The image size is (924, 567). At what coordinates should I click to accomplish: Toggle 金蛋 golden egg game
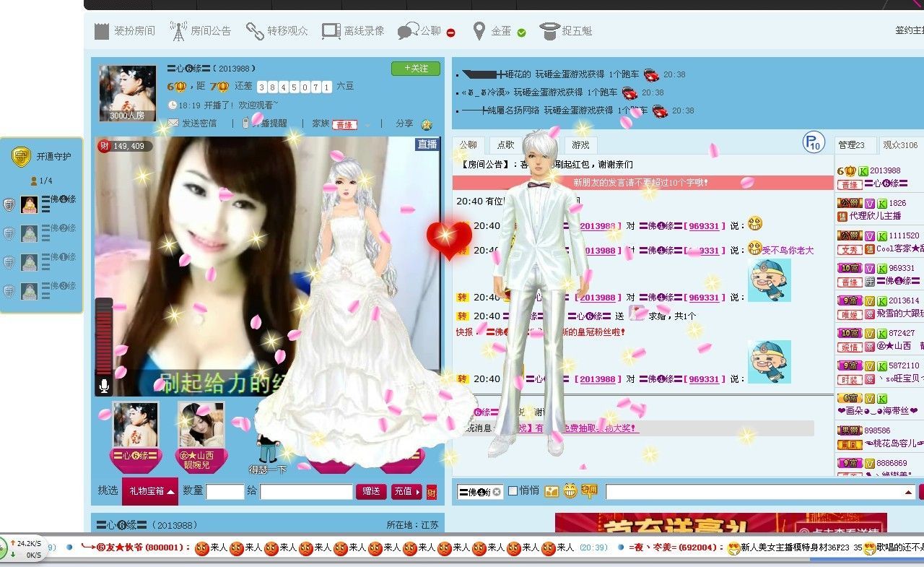pyautogui.click(x=499, y=31)
